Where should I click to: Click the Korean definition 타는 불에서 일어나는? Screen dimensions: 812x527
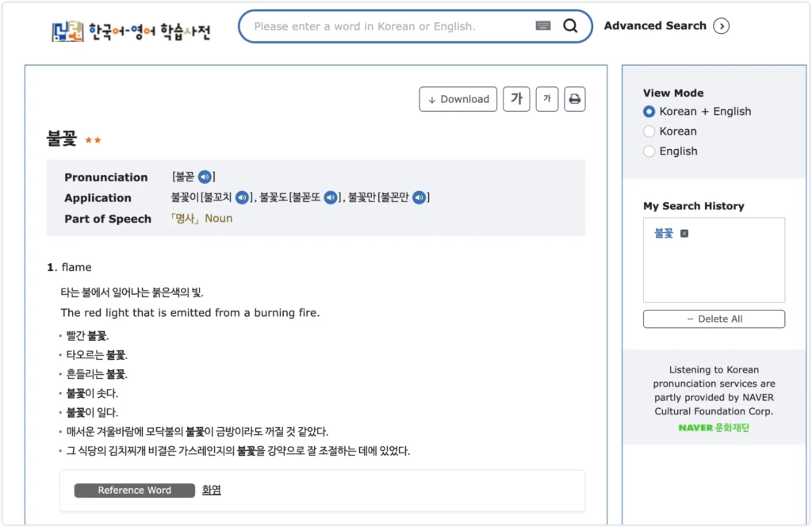[132, 292]
